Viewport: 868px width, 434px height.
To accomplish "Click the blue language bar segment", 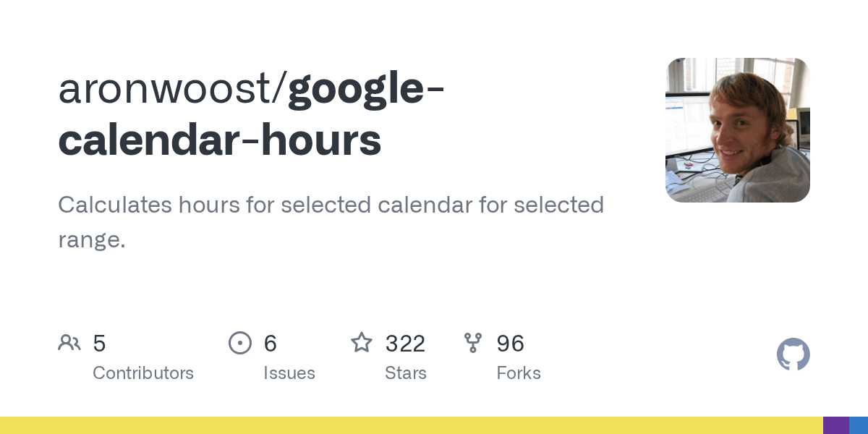I will [x=859, y=425].
